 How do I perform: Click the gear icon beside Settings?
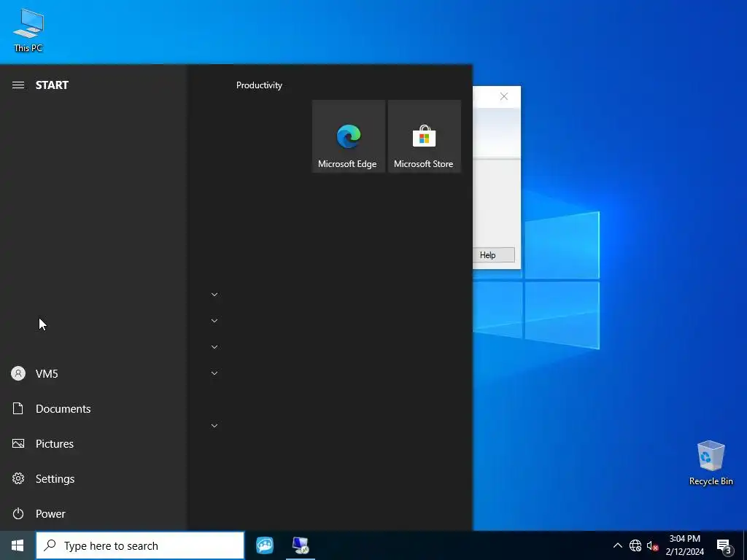[x=18, y=478]
